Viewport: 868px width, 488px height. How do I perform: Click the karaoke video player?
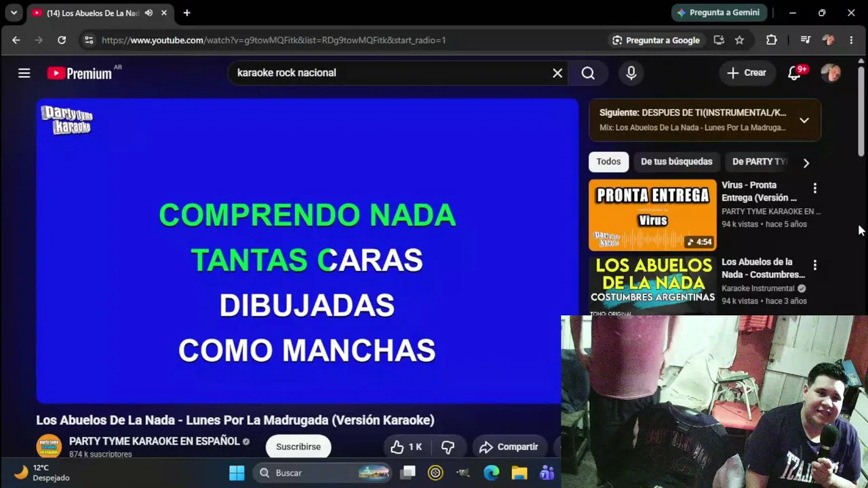coord(307,251)
